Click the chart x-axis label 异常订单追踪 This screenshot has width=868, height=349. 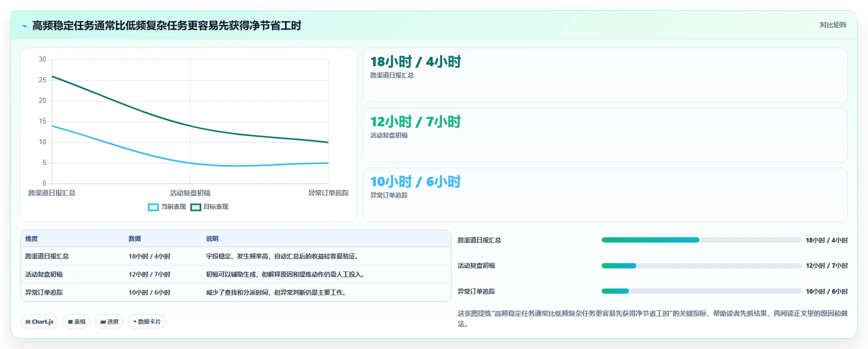coord(328,193)
